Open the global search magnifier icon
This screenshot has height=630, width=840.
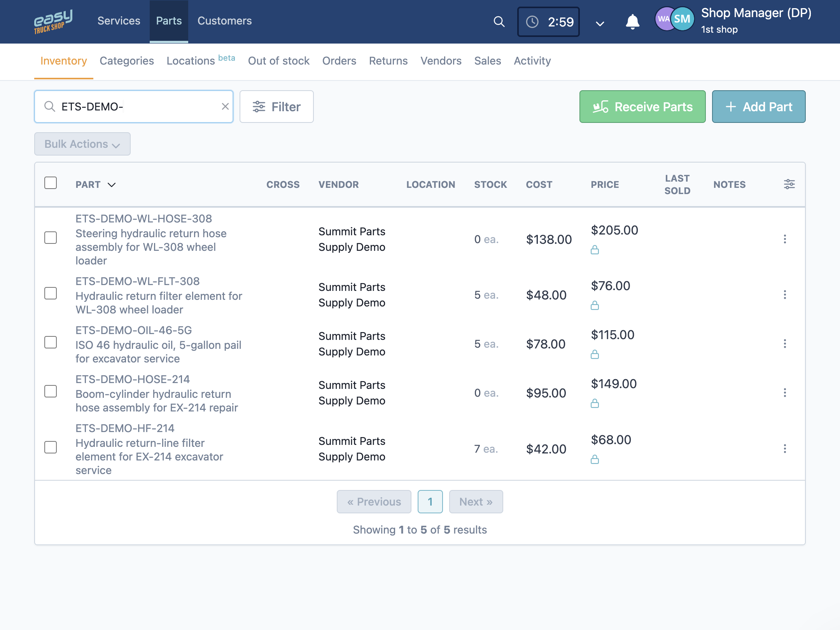pos(499,22)
